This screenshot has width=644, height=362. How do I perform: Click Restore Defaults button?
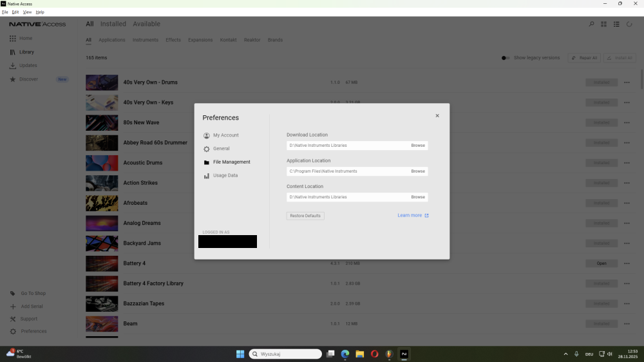tap(305, 216)
